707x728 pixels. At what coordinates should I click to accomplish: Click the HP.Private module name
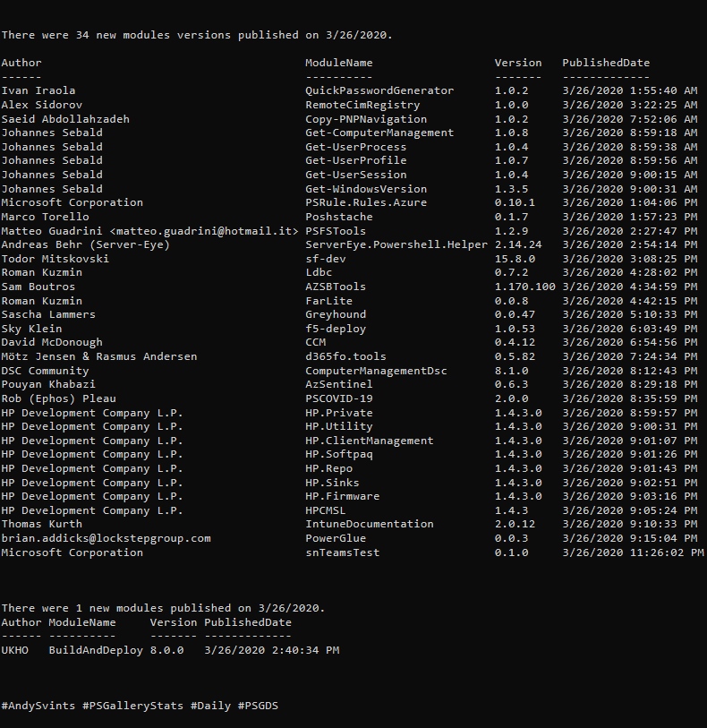[x=339, y=413]
